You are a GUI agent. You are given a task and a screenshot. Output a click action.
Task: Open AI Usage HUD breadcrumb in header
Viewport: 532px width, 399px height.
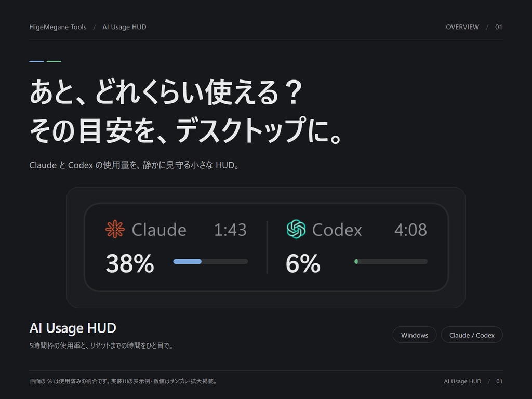[x=124, y=27]
